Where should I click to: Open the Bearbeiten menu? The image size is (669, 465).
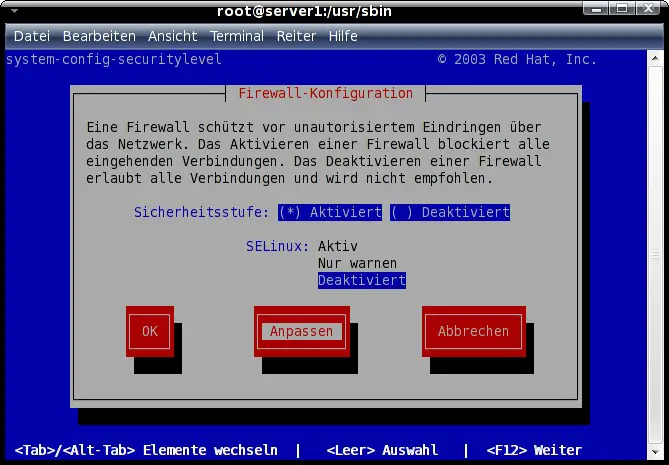[99, 36]
